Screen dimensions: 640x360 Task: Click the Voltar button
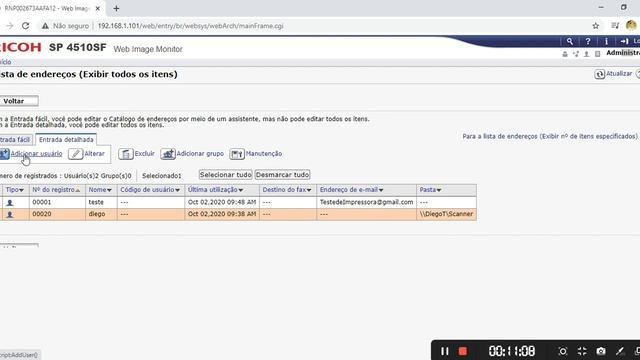point(19,101)
